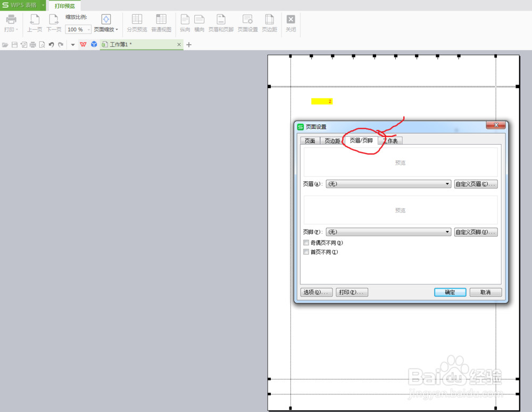The width and height of the screenshot is (532, 412).
Task: Switch to page break preview (分页预览)
Action: [137, 23]
